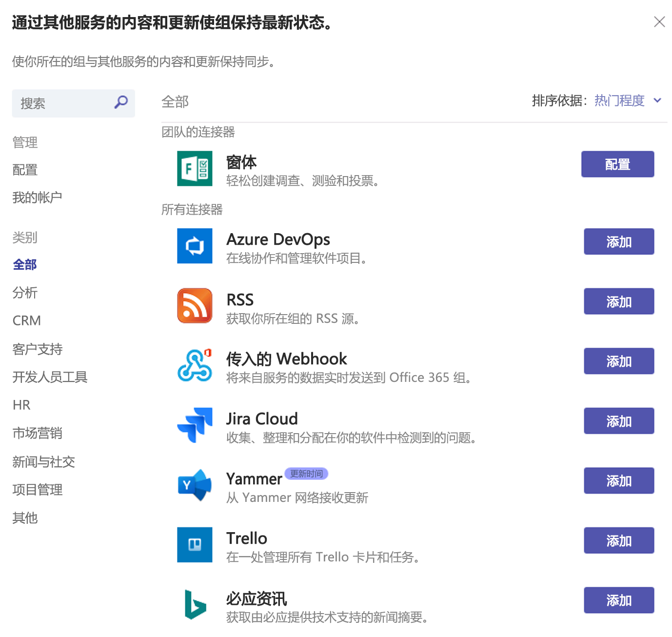Click 配置 button for 窗体 connector
672x637 pixels.
pos(617,164)
